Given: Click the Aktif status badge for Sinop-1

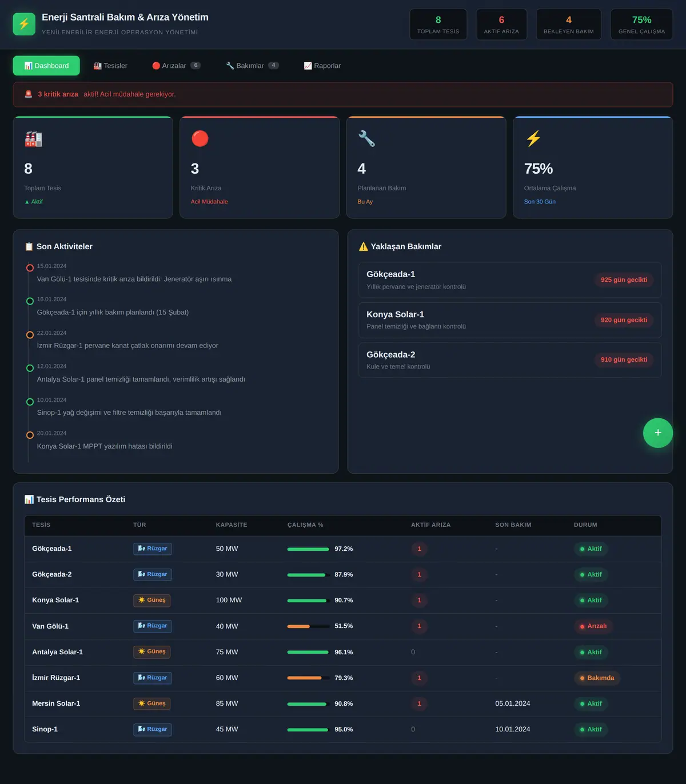Looking at the screenshot, I should pos(591,729).
